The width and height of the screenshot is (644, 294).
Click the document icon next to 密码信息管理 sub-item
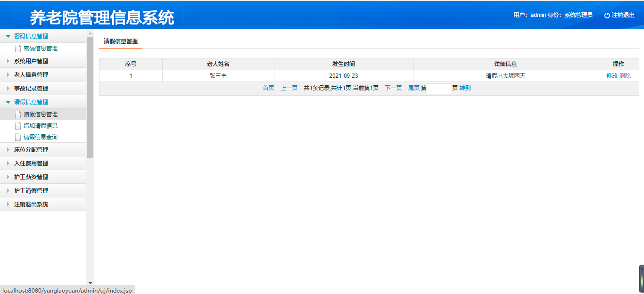coord(18,49)
